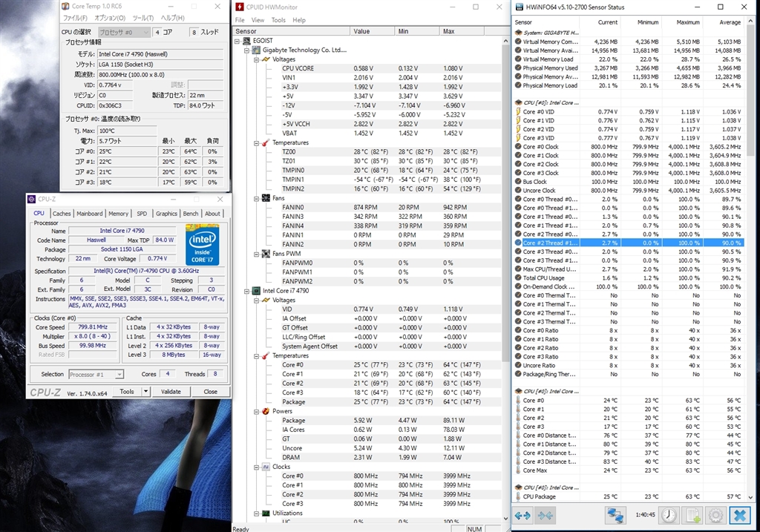Open the Core Temp processor selection dropdown
Screen dimensions: 760x532
(123, 33)
